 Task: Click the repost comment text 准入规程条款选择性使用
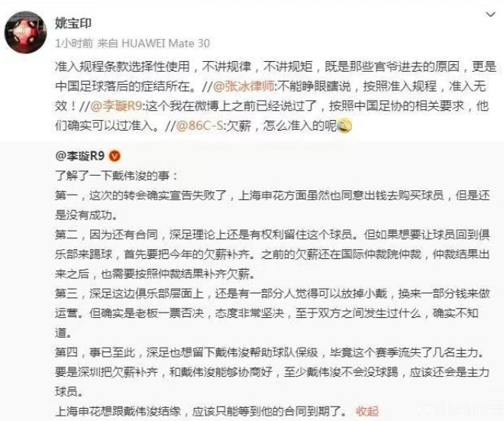[x=122, y=66]
